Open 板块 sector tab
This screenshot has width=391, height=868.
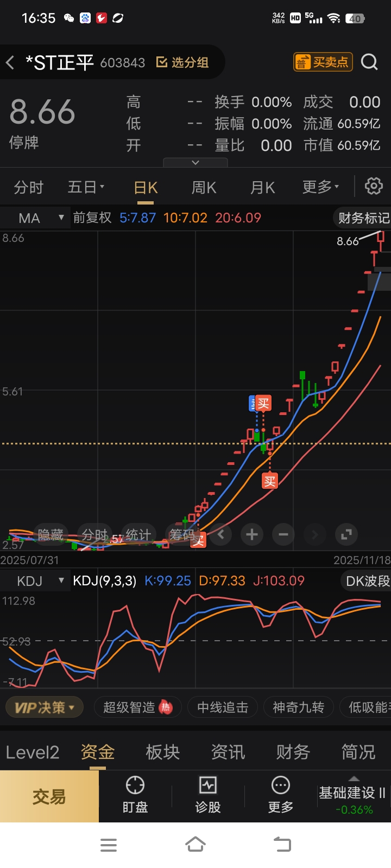(x=163, y=752)
